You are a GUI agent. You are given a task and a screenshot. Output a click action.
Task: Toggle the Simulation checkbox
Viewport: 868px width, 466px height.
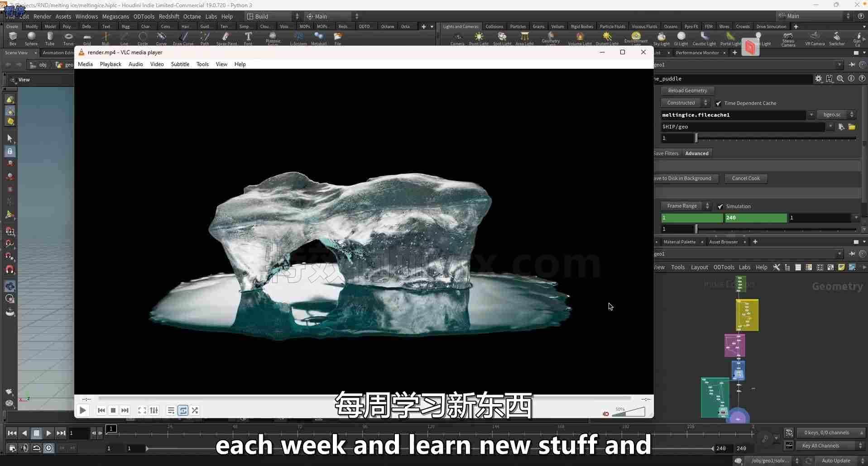pos(720,206)
